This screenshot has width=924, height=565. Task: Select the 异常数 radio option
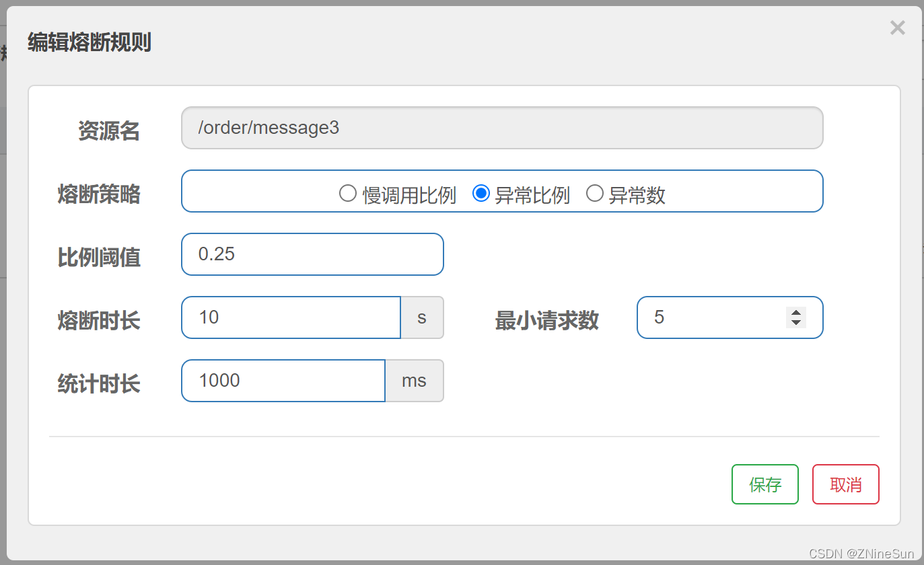point(595,194)
